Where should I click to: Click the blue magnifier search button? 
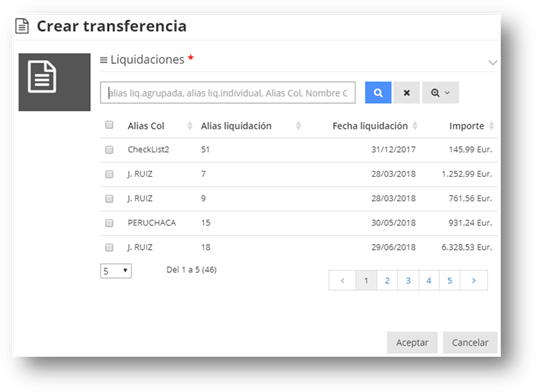tap(378, 92)
